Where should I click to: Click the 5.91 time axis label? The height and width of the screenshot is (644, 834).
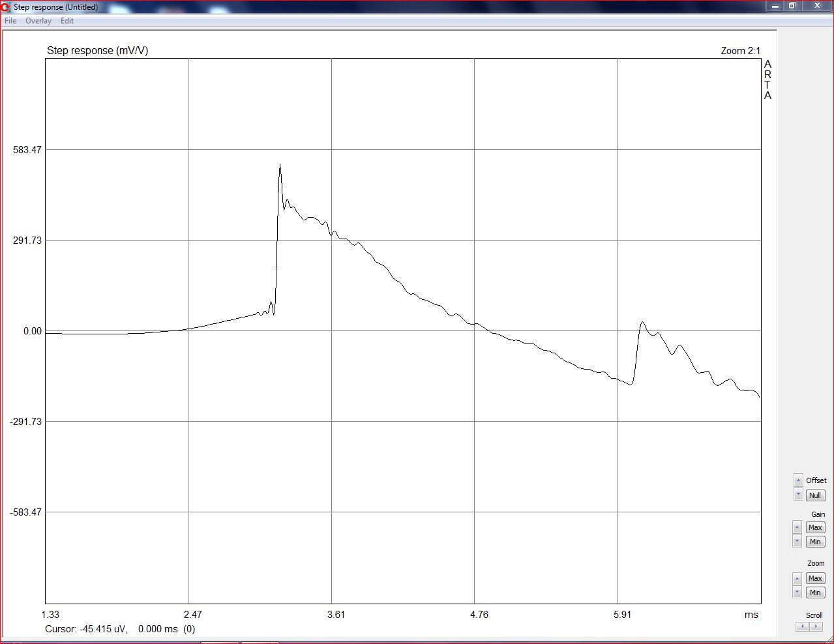(623, 615)
